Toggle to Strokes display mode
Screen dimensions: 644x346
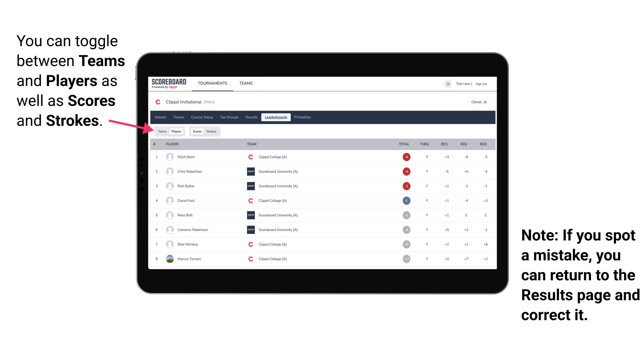[212, 131]
